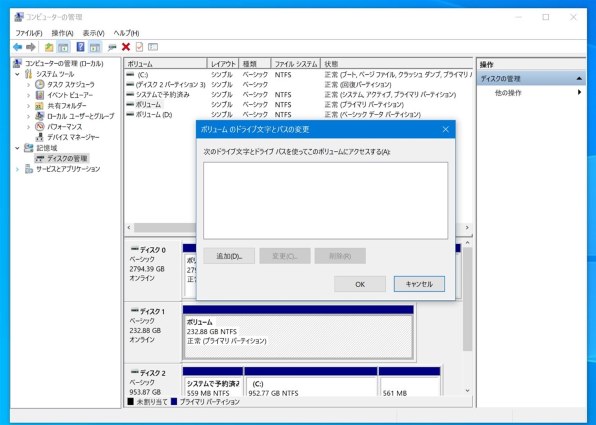
Task: Click the Up one level folder icon
Action: [x=49, y=47]
